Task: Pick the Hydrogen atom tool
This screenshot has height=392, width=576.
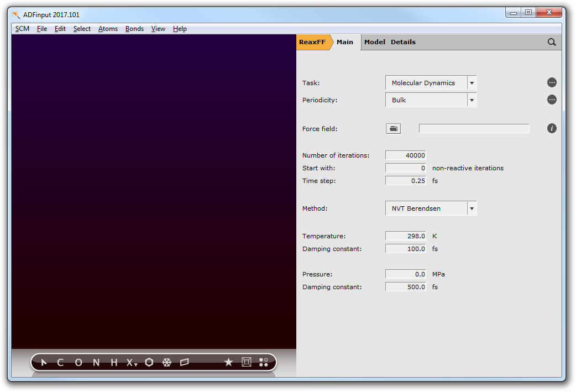Action: (x=114, y=363)
